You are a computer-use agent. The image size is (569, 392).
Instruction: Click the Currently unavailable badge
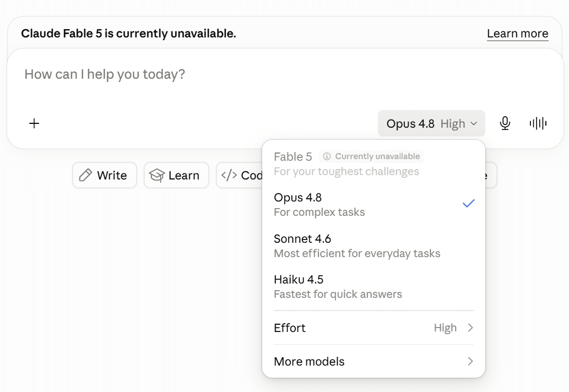[371, 156]
